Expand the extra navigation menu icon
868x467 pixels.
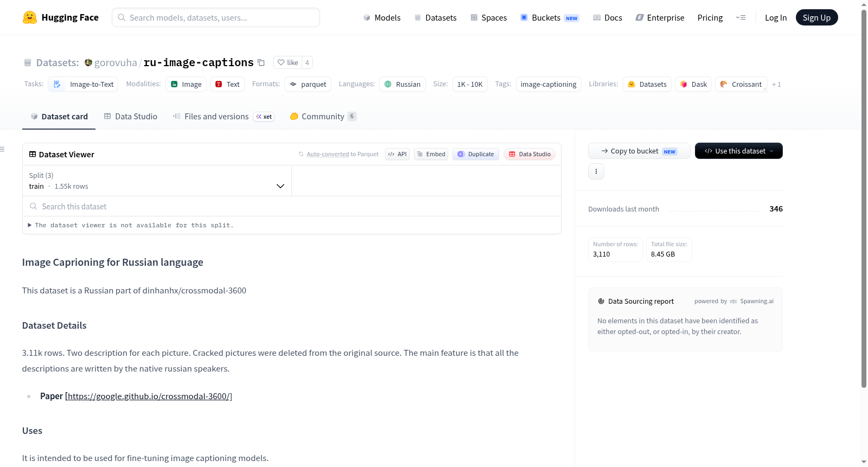[741, 17]
